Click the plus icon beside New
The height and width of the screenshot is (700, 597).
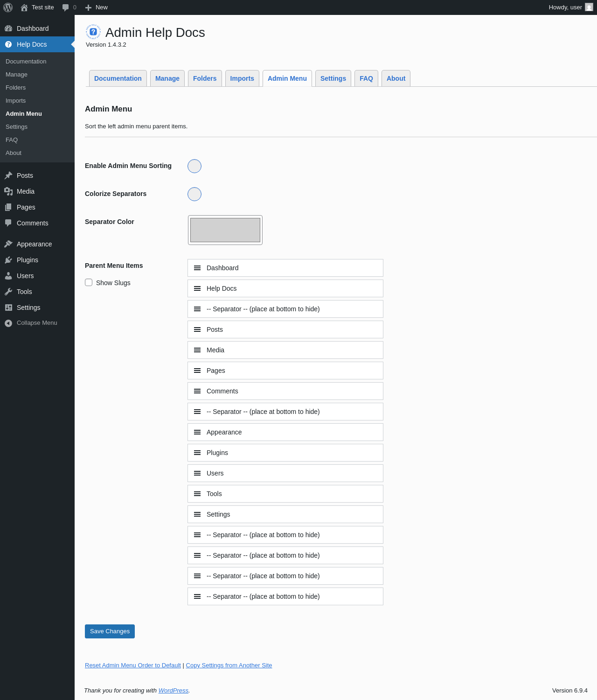tap(88, 7)
